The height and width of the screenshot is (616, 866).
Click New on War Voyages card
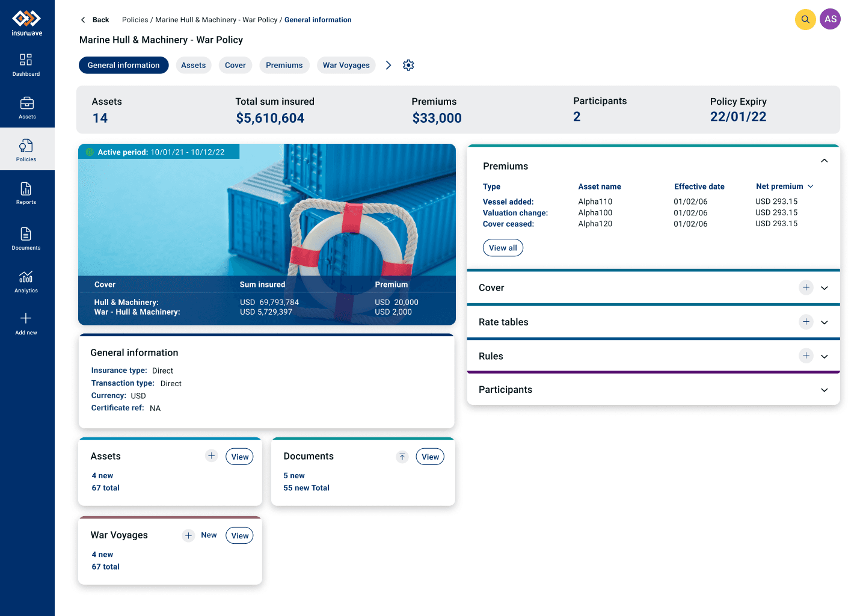click(x=209, y=535)
